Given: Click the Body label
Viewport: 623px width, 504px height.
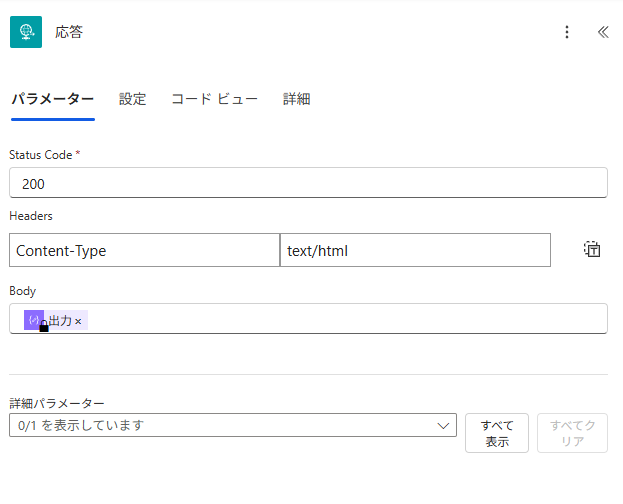Looking at the screenshot, I should tap(23, 291).
